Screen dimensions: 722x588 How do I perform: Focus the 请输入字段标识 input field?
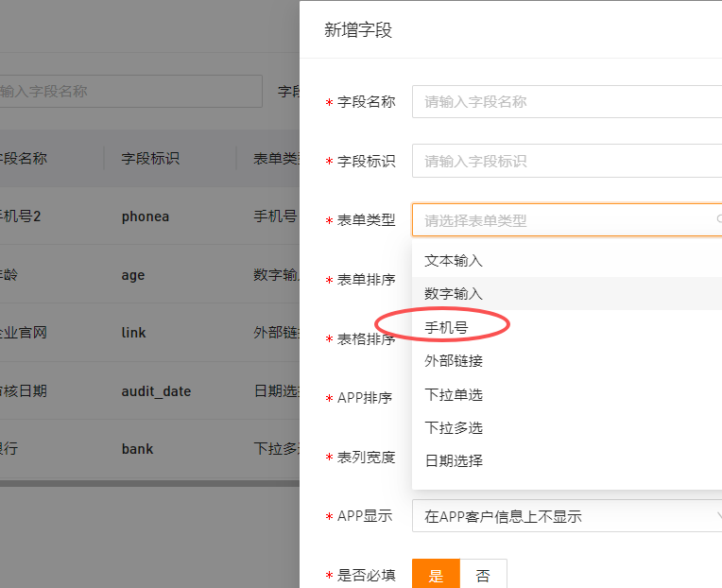click(x=565, y=161)
